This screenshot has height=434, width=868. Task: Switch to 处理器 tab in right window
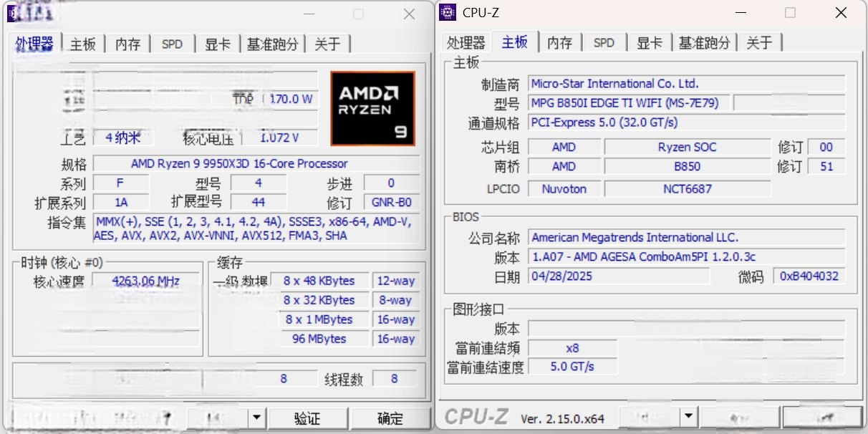pos(466,43)
